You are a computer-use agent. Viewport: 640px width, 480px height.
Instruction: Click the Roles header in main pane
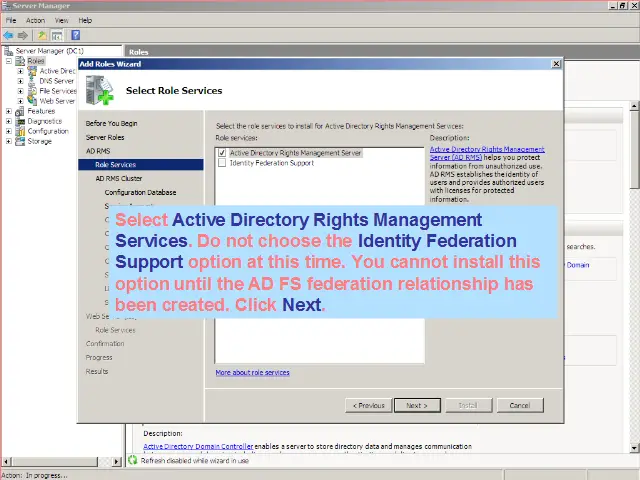pyautogui.click(x=139, y=52)
